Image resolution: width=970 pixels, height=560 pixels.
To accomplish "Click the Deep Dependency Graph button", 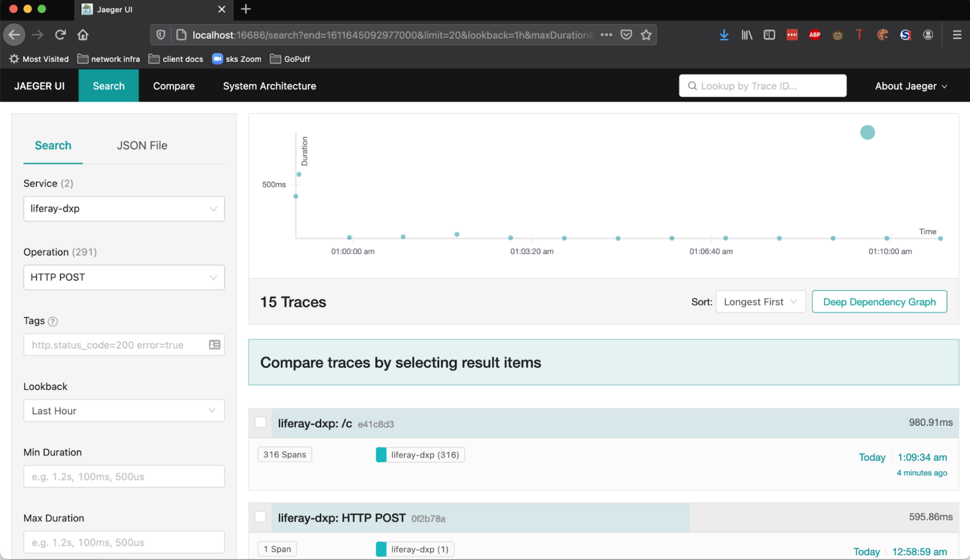I will [879, 302].
